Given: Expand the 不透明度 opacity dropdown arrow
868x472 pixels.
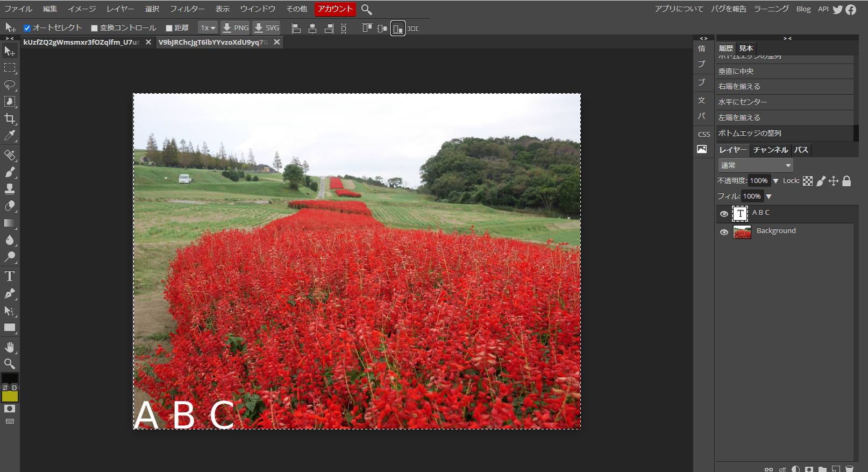Looking at the screenshot, I should coord(775,181).
